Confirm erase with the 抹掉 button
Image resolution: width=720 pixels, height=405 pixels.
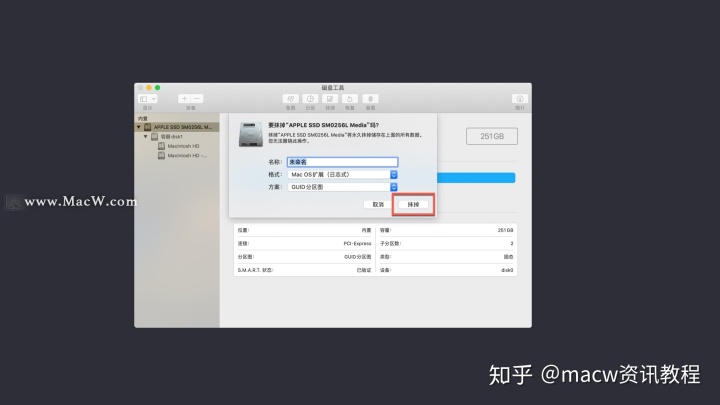[x=413, y=204]
